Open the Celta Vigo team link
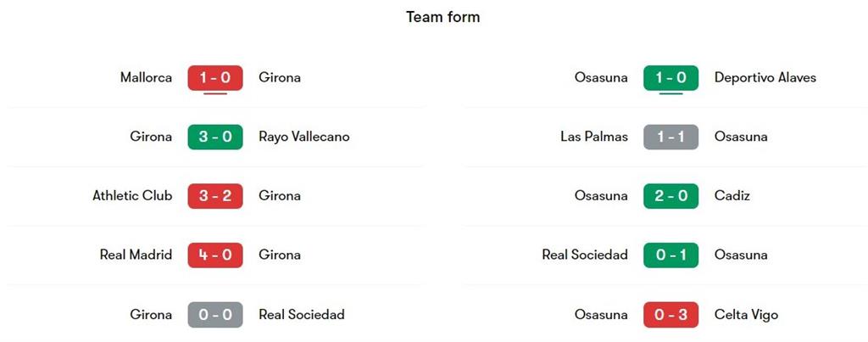The height and width of the screenshot is (342, 868). pyautogui.click(x=746, y=315)
